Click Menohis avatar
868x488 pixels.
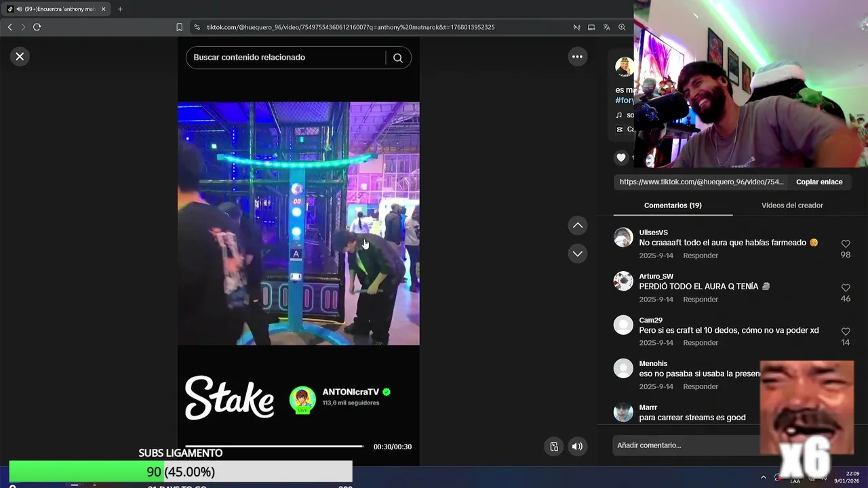(623, 369)
